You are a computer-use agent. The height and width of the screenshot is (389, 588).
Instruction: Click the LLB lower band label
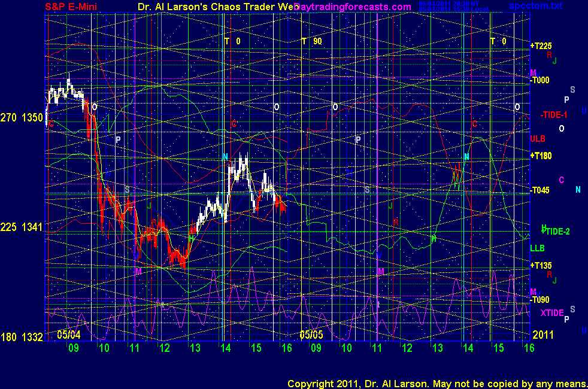(x=537, y=248)
